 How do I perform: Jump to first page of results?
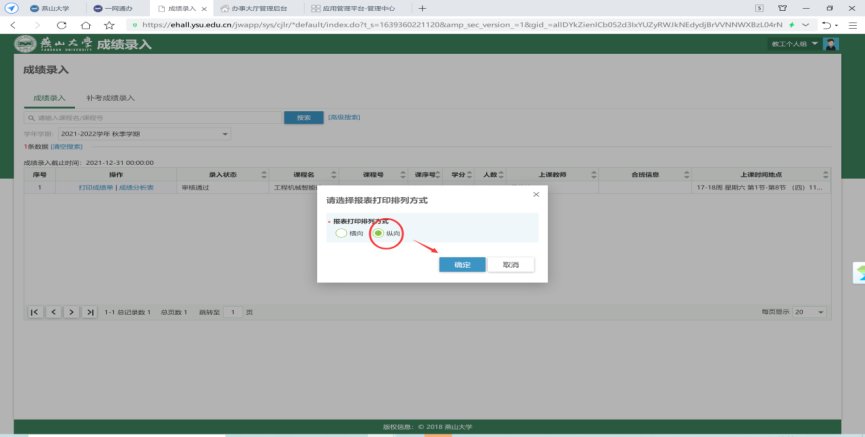pos(35,312)
